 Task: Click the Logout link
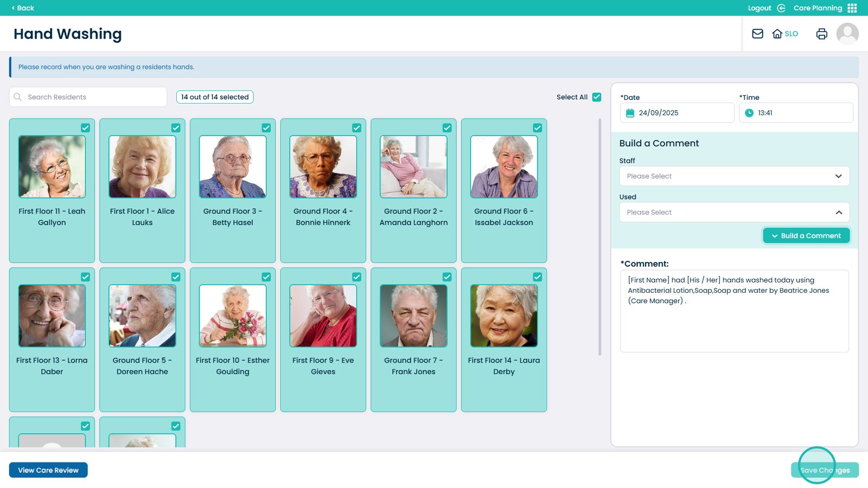tap(759, 8)
